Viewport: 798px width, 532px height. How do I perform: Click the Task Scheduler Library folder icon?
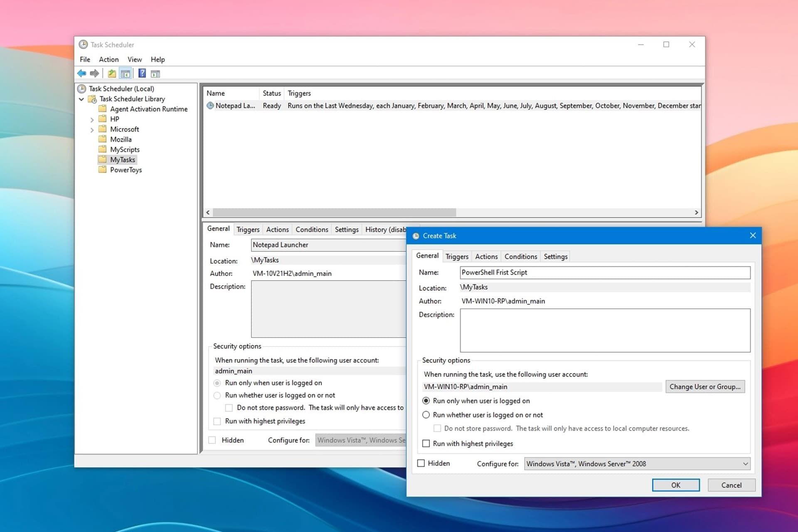pyautogui.click(x=92, y=99)
